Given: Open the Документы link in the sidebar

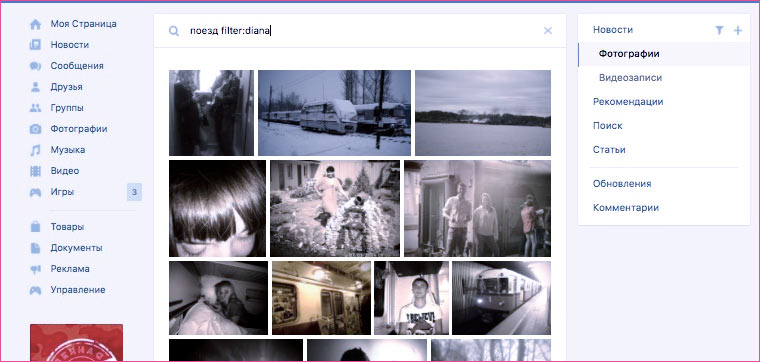Looking at the screenshot, I should coord(76,248).
